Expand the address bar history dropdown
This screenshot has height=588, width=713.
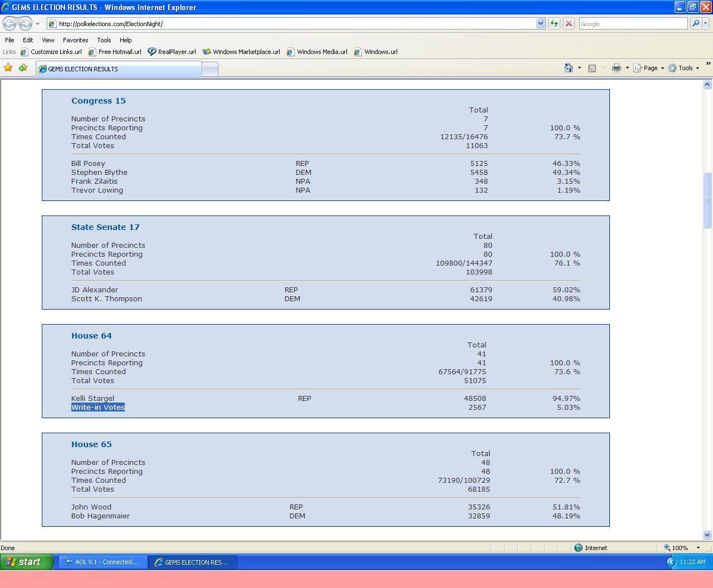(540, 23)
